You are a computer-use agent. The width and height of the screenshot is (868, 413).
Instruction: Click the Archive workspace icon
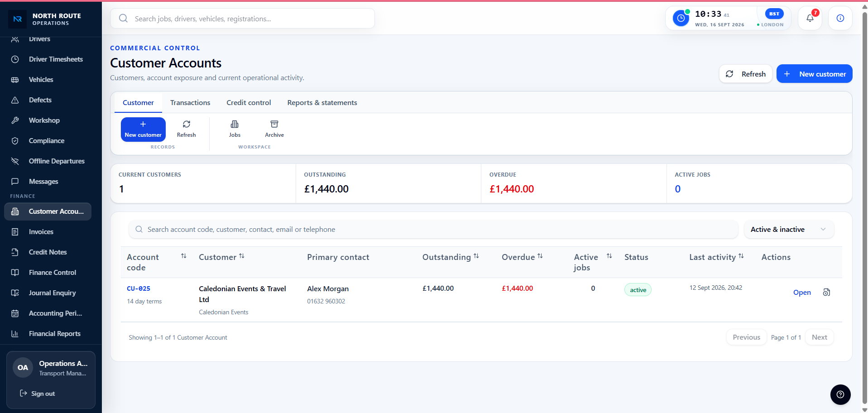click(274, 129)
